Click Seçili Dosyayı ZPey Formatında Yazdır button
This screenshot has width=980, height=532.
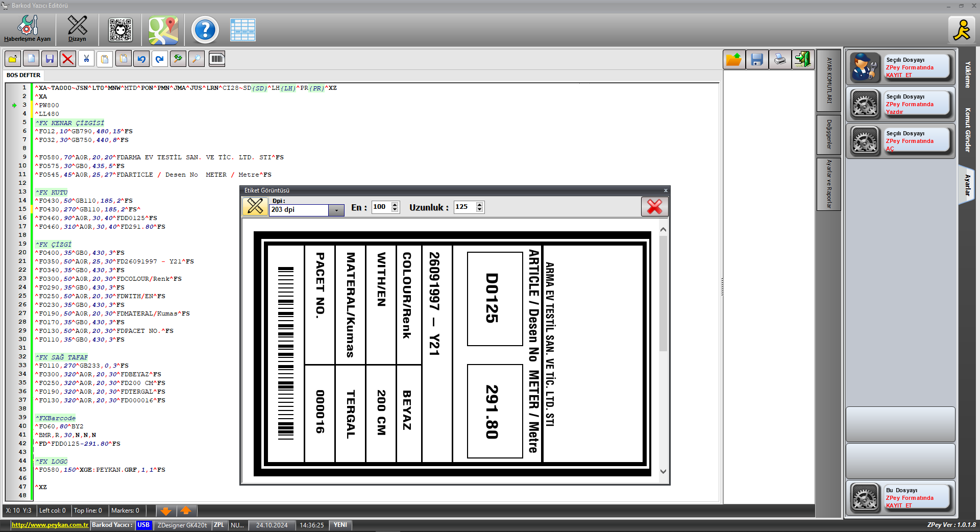point(901,104)
